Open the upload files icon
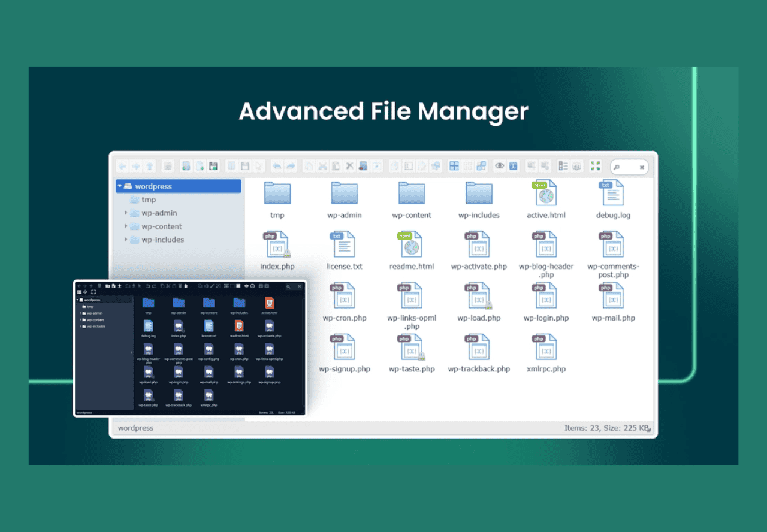767x532 pixels. [213, 166]
